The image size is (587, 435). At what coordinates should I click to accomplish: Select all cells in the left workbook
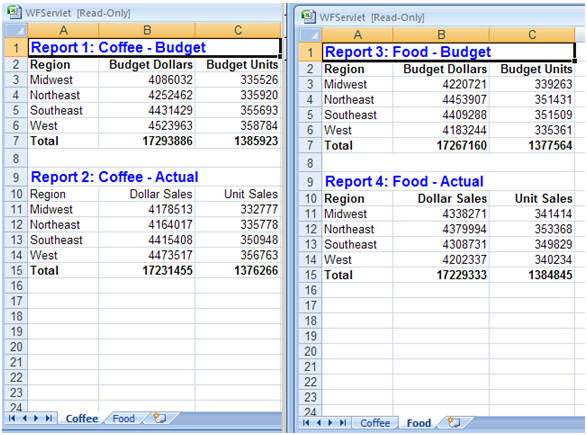tap(16, 30)
